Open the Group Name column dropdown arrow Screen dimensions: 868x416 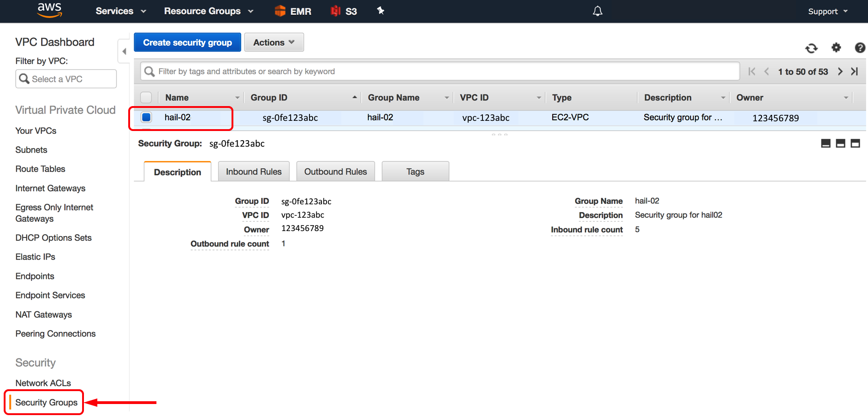pyautogui.click(x=446, y=98)
